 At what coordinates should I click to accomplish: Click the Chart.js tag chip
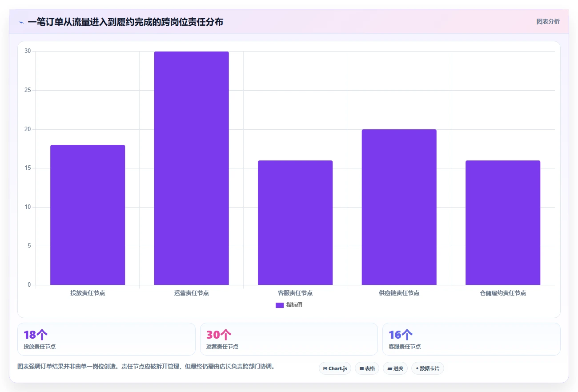(x=335, y=368)
